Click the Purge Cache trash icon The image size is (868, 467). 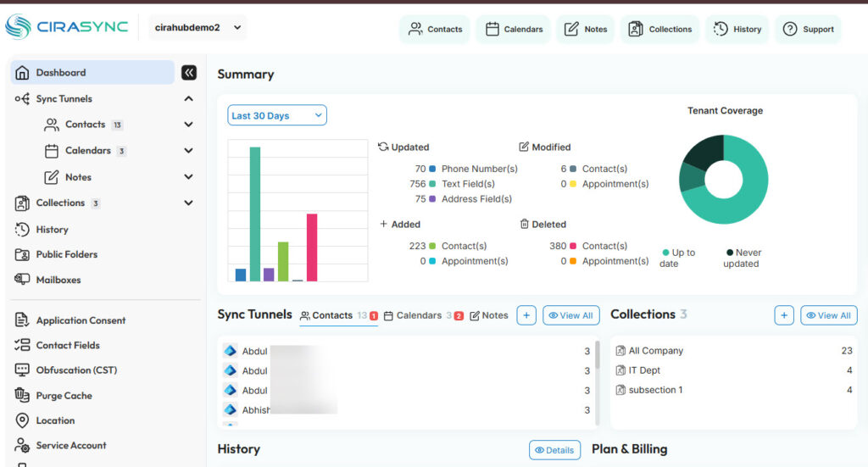[x=22, y=395]
